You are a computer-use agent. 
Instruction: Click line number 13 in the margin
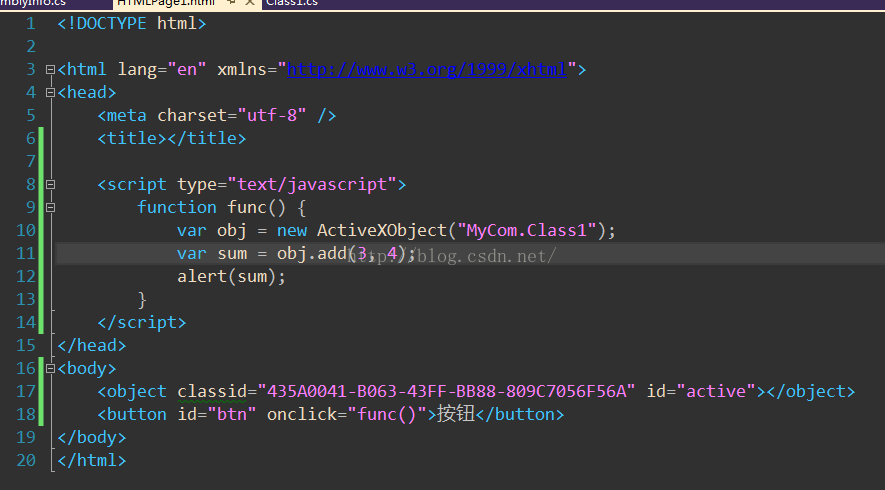(27, 299)
